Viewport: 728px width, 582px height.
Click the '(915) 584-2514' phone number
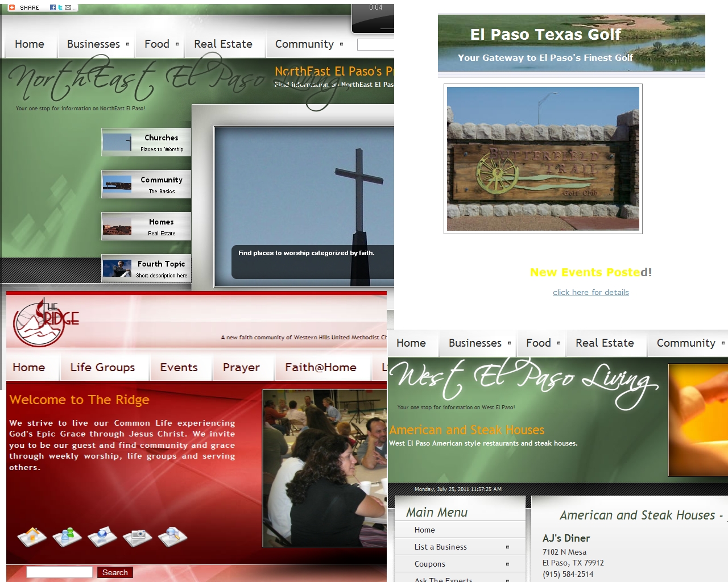click(x=568, y=574)
